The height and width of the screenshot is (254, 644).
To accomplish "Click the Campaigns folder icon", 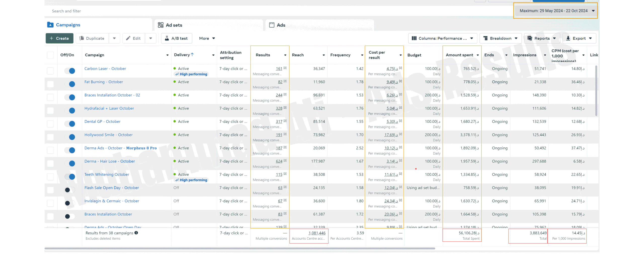I will pos(50,25).
